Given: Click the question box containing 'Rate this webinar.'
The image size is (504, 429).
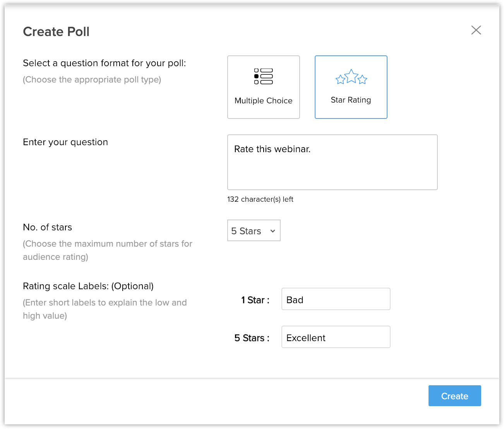Looking at the screenshot, I should 332,162.
